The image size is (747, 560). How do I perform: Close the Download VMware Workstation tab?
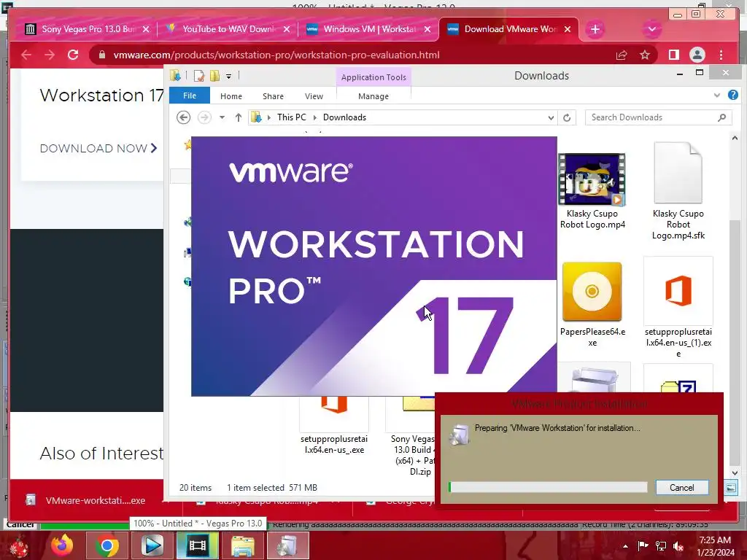pos(568,29)
